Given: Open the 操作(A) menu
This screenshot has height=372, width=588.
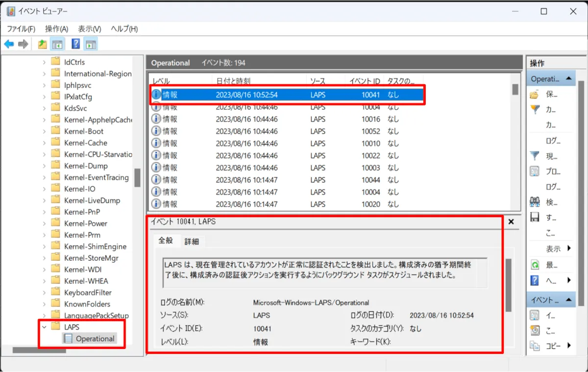Looking at the screenshot, I should (56, 29).
